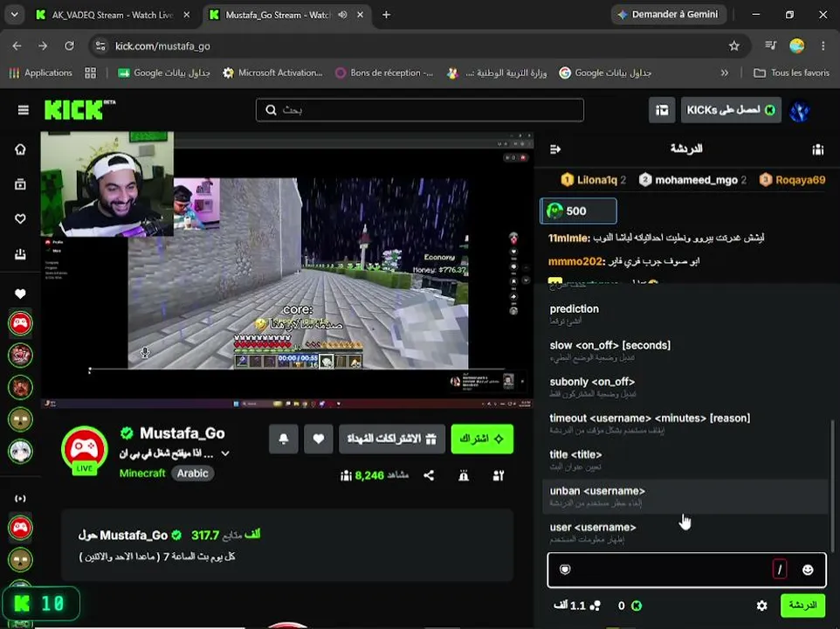Click the Arabic language tag

(x=192, y=473)
